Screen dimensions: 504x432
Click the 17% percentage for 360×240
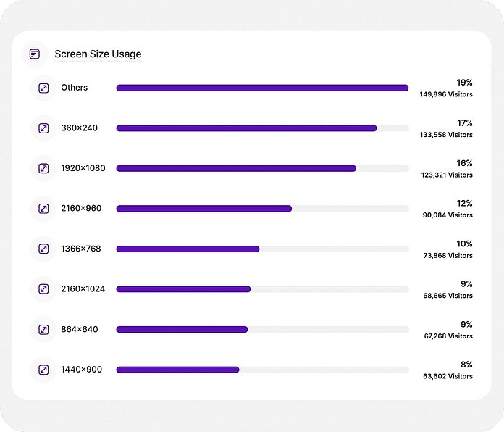tap(464, 122)
